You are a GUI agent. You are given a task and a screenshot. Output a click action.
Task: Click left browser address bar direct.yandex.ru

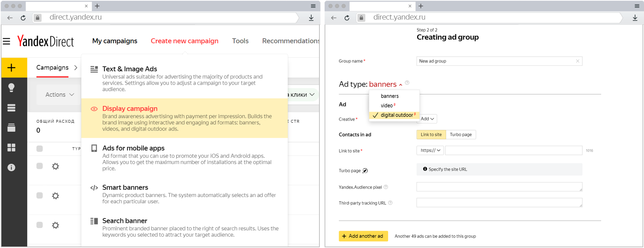coord(76,17)
